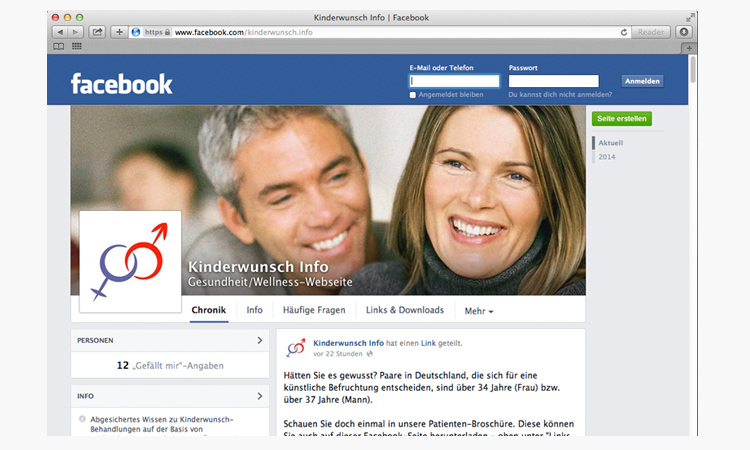Viewport: 750px width, 450px height.
Task: Follow the Link word in the post header
Action: tap(428, 343)
